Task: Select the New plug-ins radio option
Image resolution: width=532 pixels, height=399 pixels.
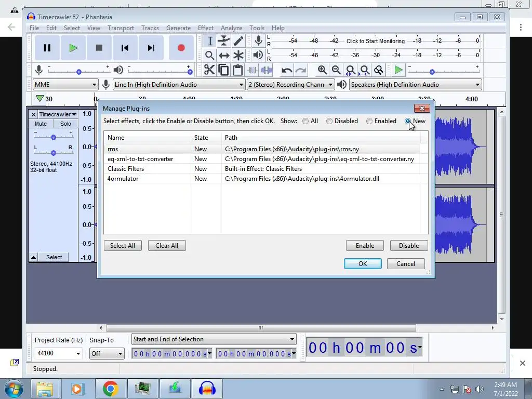Action: pyautogui.click(x=408, y=121)
